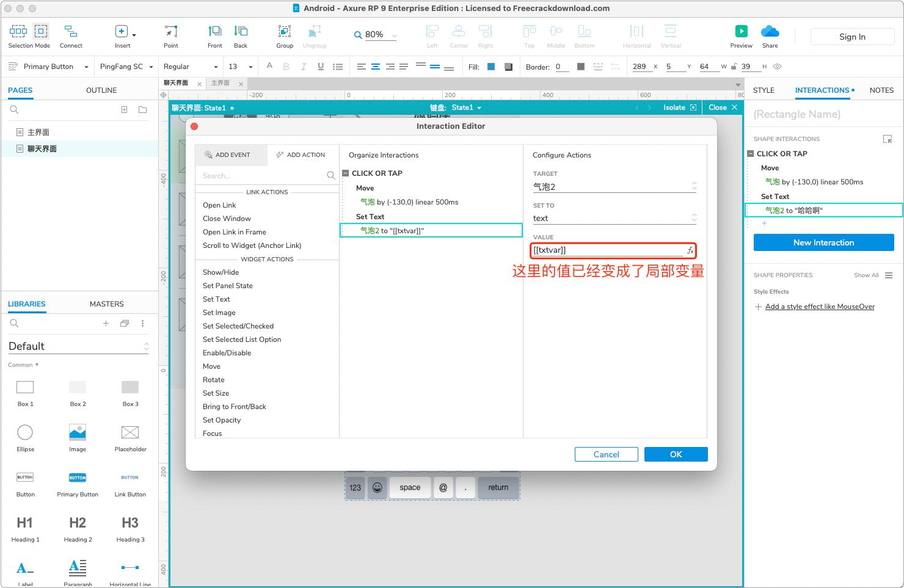Click the blue fill color swatch
The width and height of the screenshot is (904, 588).
point(491,67)
